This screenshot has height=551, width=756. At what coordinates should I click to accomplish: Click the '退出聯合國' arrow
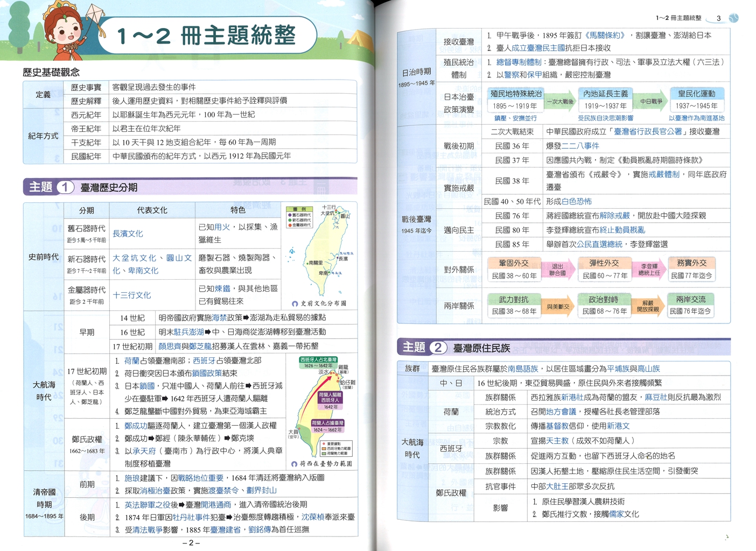pyautogui.click(x=558, y=270)
